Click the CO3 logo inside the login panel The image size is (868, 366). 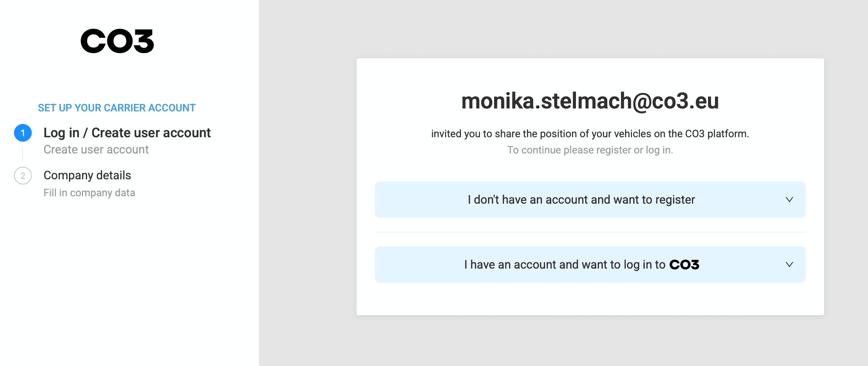click(684, 265)
